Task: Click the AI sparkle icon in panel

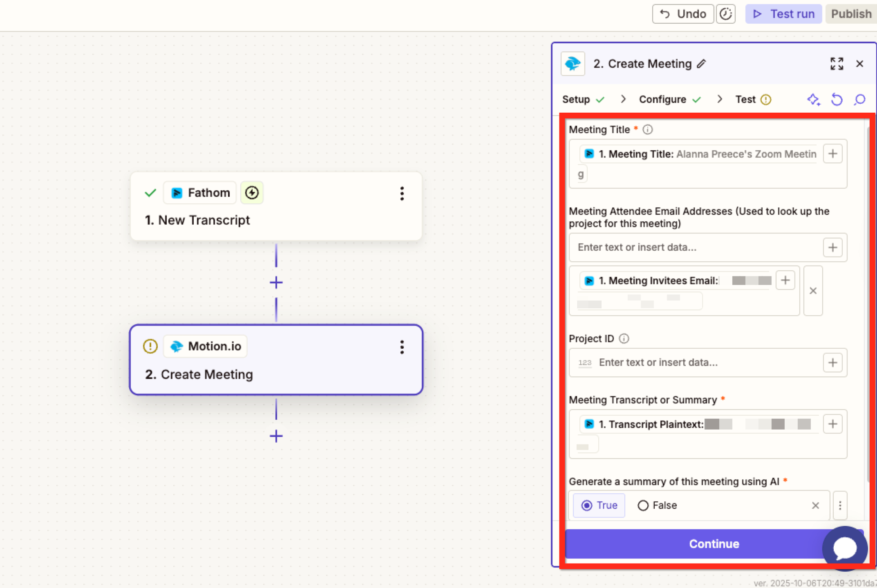Action: point(813,100)
